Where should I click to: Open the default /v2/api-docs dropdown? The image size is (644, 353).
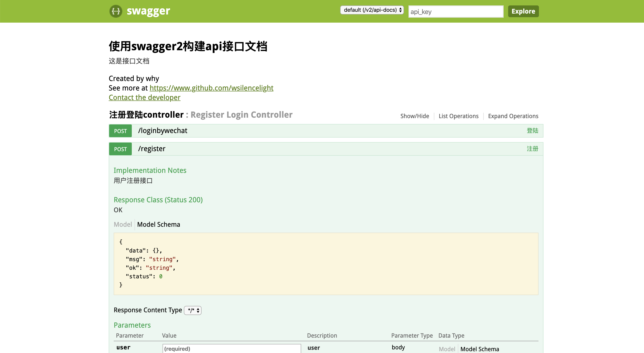point(372,10)
